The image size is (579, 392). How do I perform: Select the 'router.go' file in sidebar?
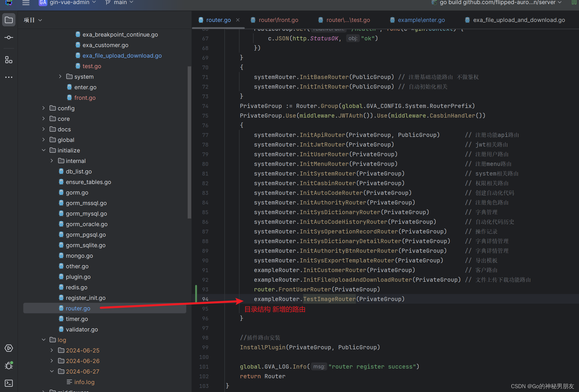pos(78,308)
